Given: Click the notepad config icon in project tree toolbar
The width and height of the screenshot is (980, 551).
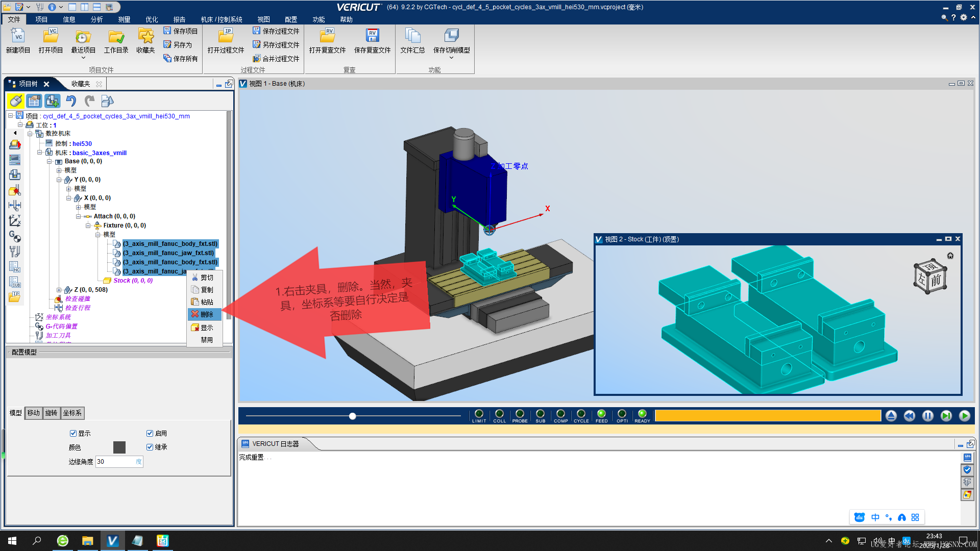Looking at the screenshot, I should (x=34, y=101).
